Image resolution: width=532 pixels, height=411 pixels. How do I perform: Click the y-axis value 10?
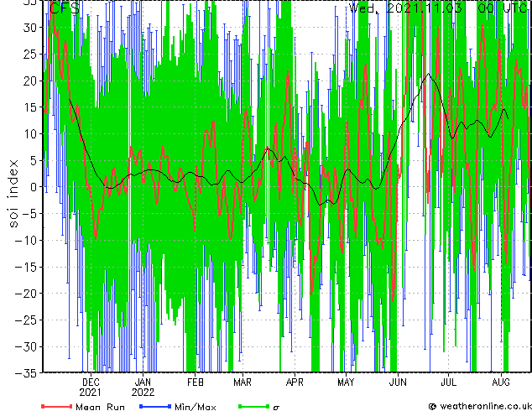pos(30,133)
